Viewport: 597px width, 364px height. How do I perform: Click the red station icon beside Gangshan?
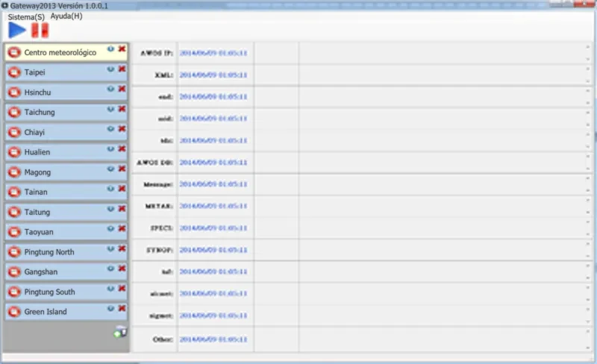pos(14,272)
